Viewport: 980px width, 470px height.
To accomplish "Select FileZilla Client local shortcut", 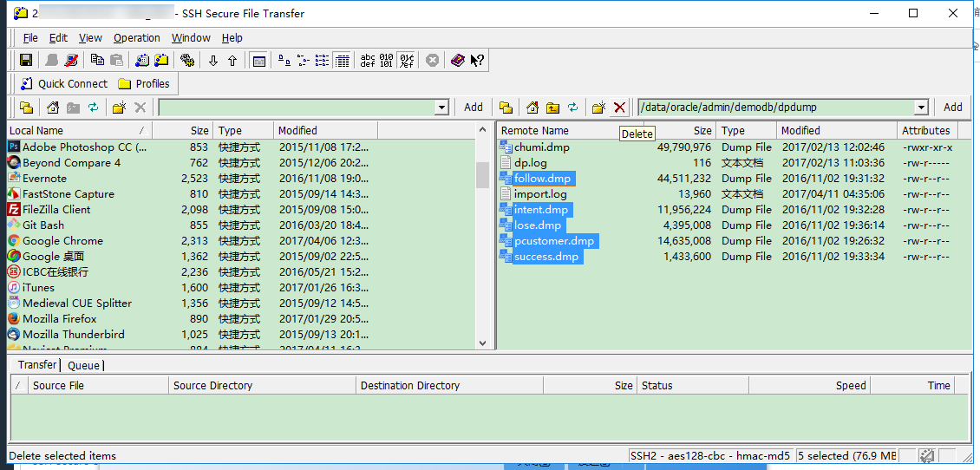I will click(56, 210).
